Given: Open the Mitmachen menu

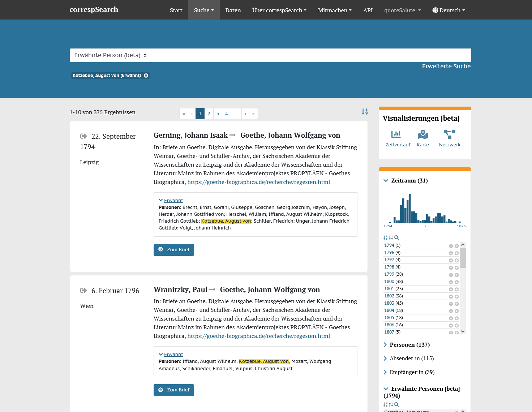Looking at the screenshot, I should [x=335, y=10].
